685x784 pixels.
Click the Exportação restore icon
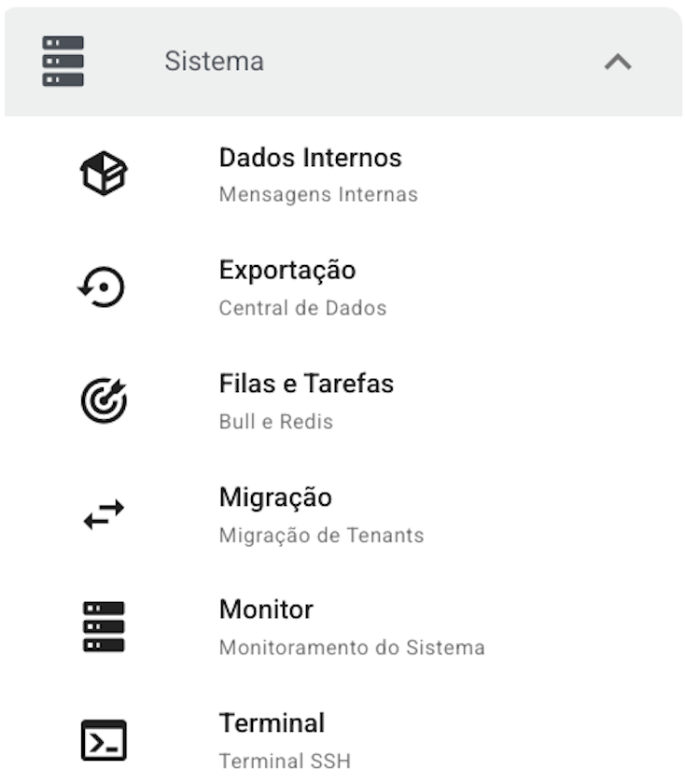pos(103,287)
